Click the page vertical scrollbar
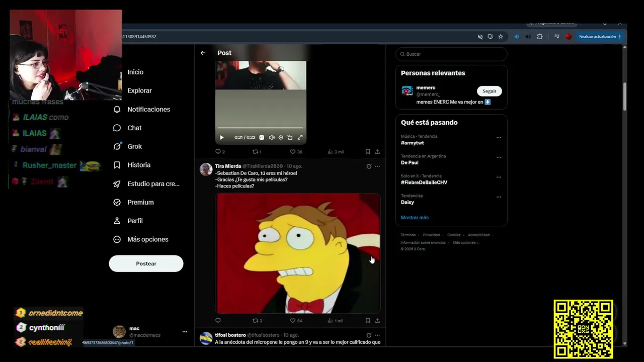This screenshot has width=644, height=362. click(625, 96)
